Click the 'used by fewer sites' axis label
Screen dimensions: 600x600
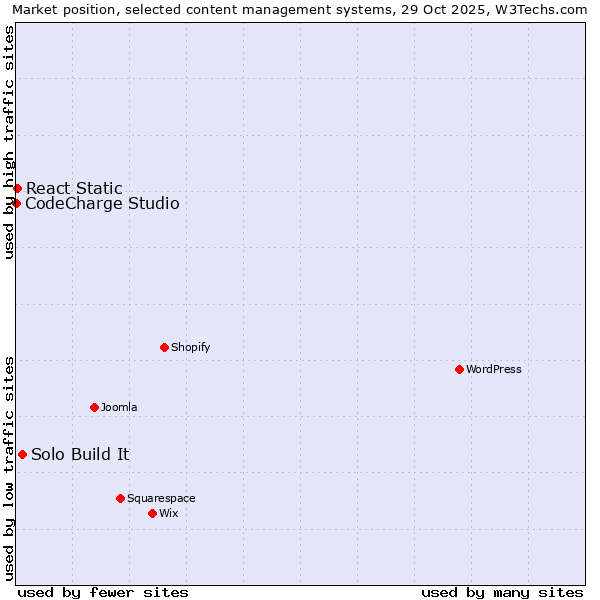[x=103, y=592]
